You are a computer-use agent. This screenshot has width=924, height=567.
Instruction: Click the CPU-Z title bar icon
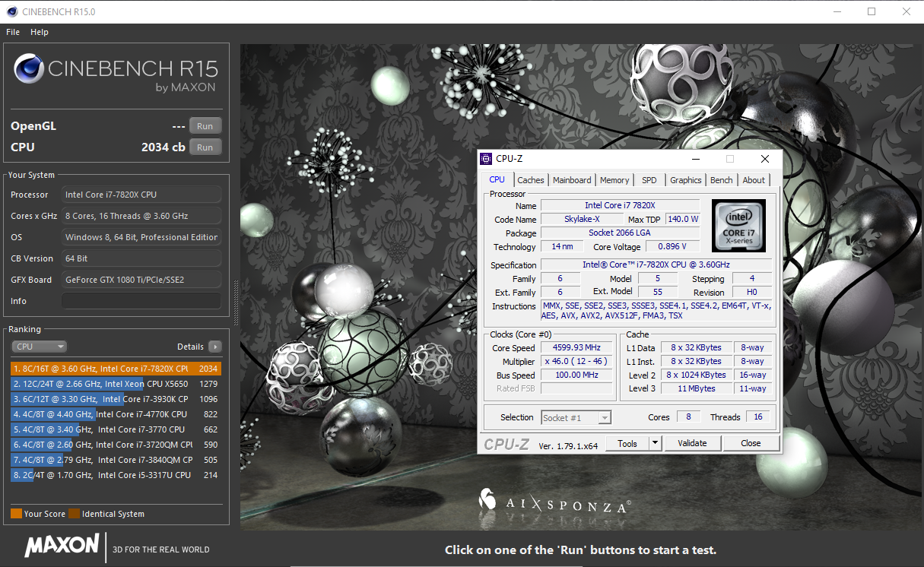coord(486,159)
